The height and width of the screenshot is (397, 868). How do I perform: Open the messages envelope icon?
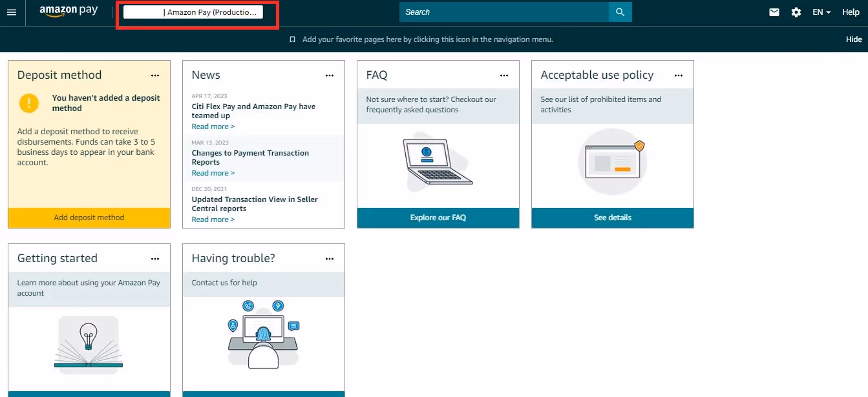click(x=774, y=12)
